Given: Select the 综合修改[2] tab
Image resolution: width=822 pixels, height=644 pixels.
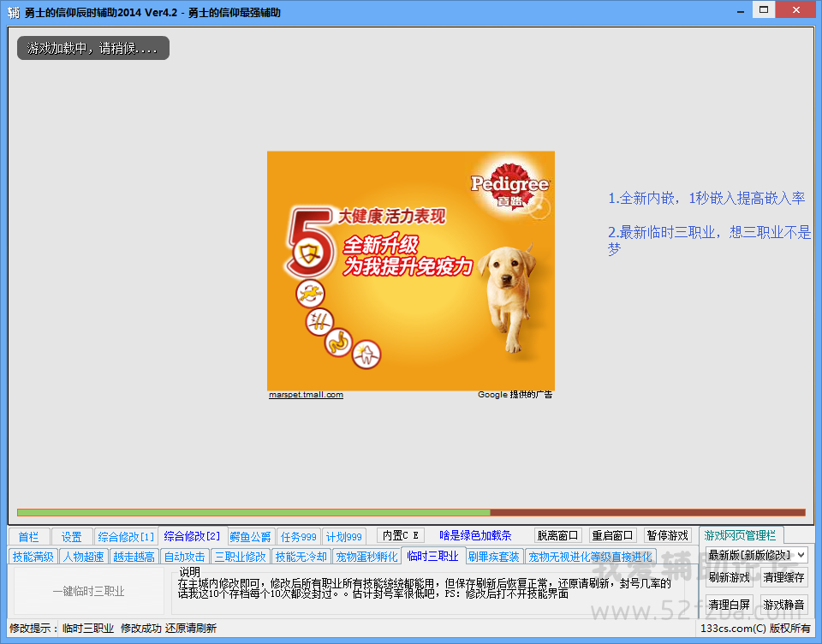Looking at the screenshot, I should [192, 536].
